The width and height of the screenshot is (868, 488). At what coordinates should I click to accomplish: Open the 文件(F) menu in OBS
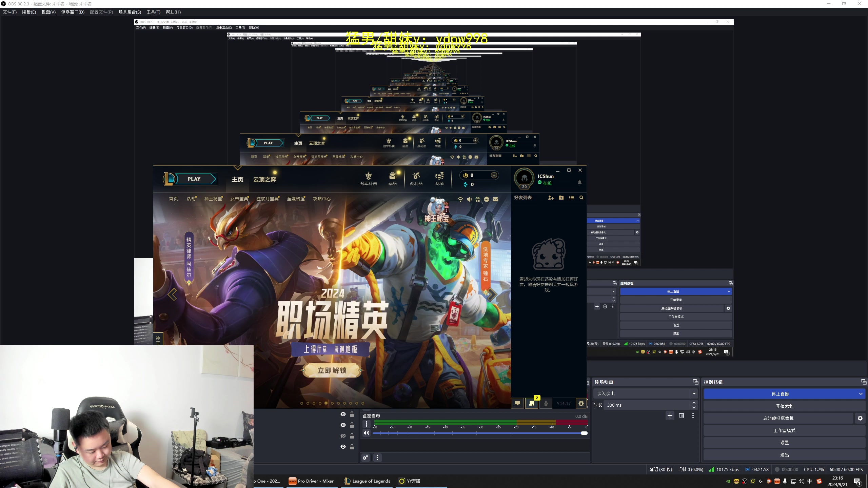pos(9,12)
